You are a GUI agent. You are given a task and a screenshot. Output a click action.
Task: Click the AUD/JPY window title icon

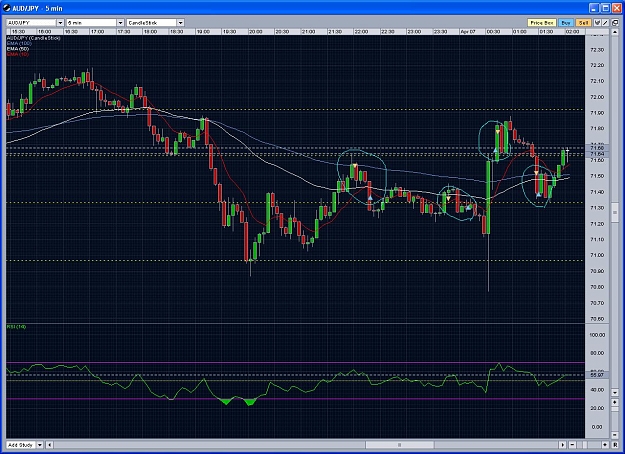[x=7, y=8]
